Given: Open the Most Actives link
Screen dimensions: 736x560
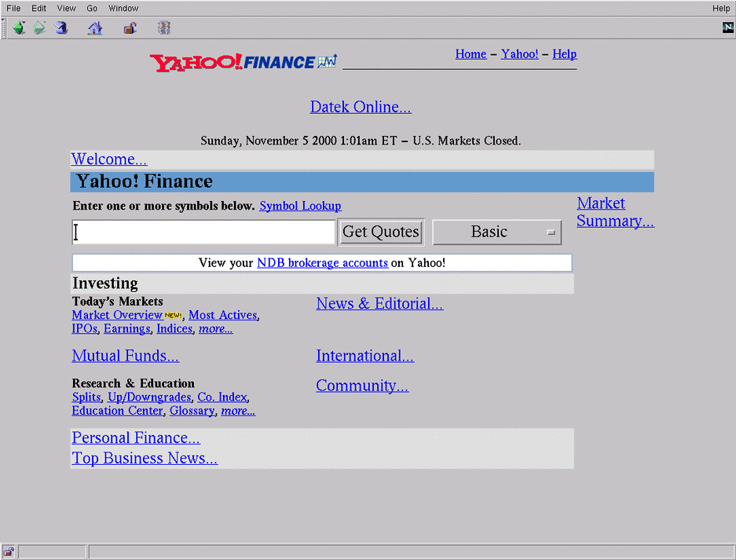Looking at the screenshot, I should 223,315.
